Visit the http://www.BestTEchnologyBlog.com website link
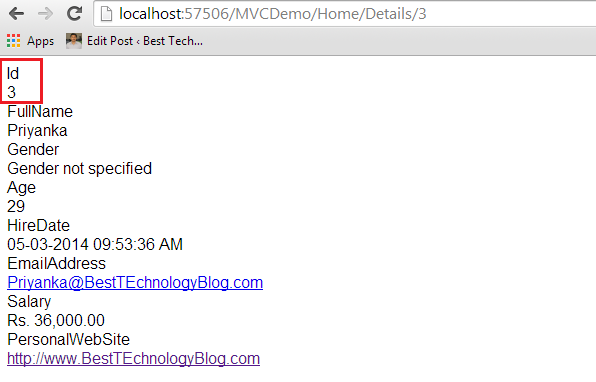This screenshot has height=382, width=596. (x=133, y=358)
